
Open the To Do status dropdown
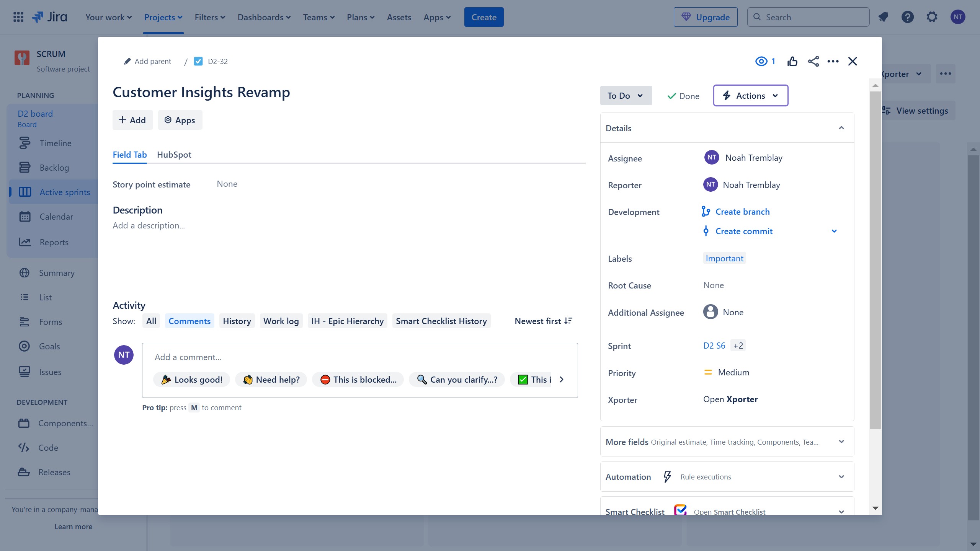pos(626,96)
